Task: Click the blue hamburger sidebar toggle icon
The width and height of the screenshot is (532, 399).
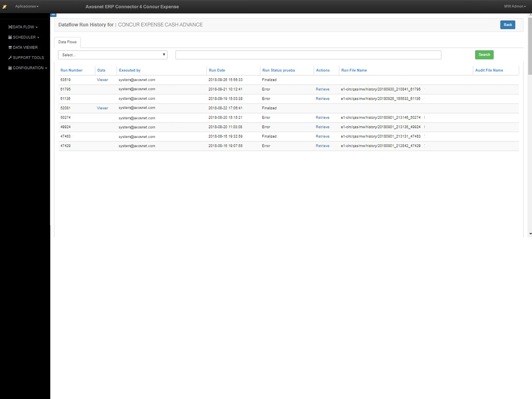Action: [x=53, y=14]
